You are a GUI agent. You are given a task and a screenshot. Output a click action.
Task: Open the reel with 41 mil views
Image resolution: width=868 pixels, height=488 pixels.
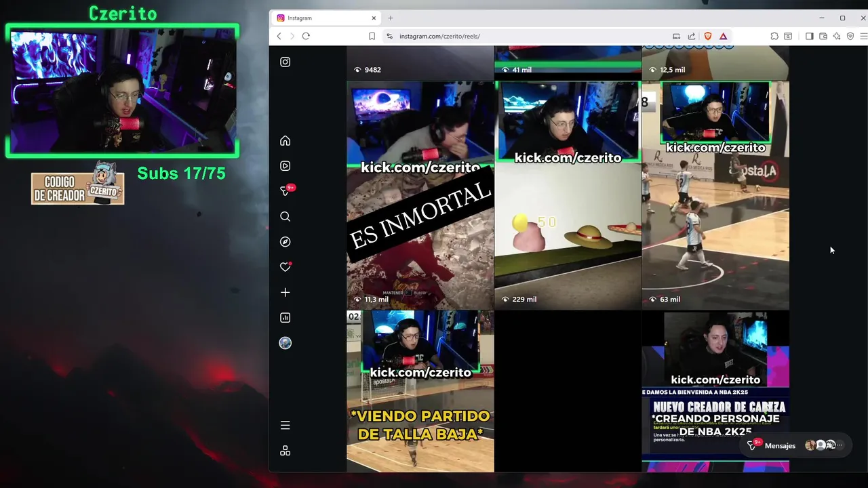tap(568, 62)
